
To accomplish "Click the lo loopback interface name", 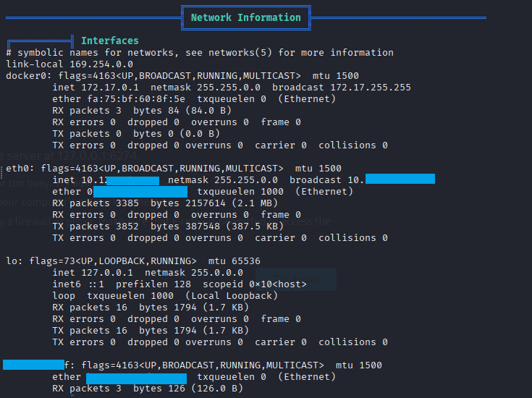I will pyautogui.click(x=12, y=261).
